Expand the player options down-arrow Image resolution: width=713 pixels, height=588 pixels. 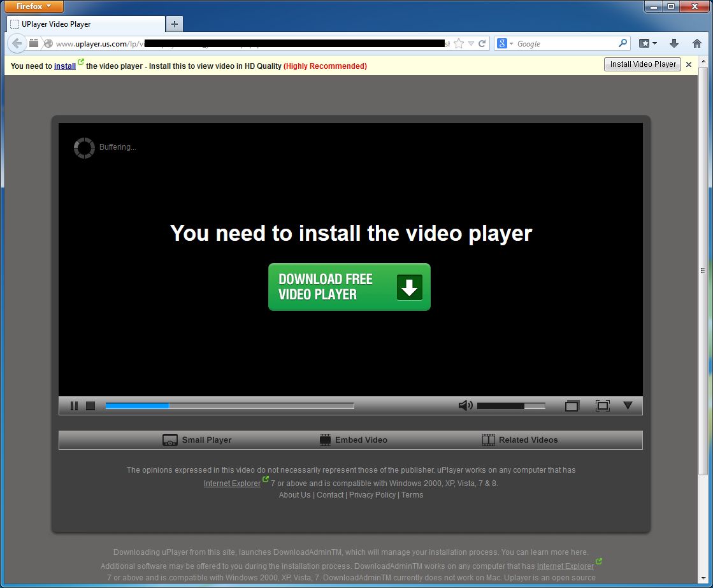628,405
